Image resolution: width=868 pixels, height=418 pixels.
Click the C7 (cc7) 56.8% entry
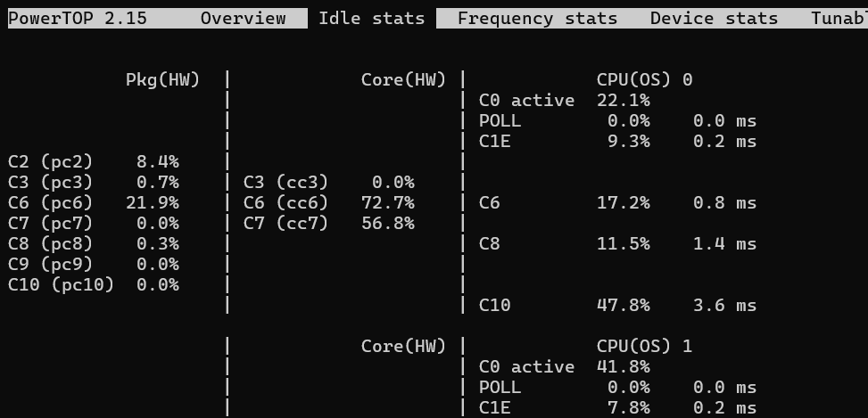[329, 223]
